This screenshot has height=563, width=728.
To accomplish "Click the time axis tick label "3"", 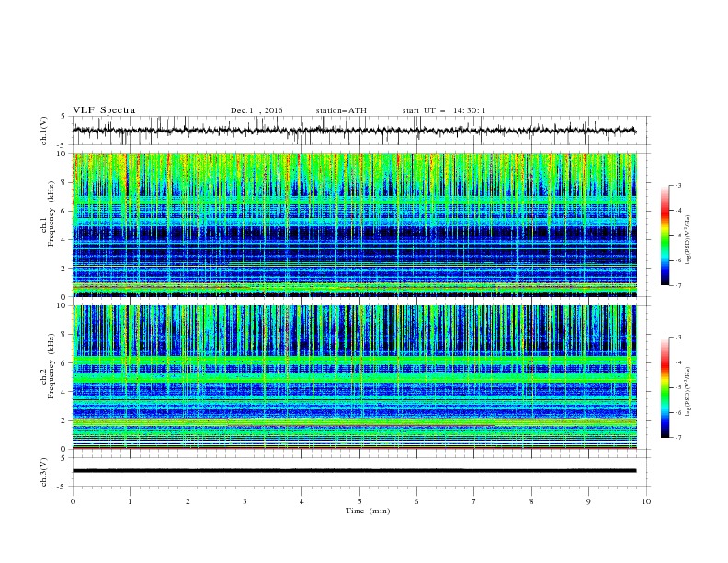I will tap(245, 501).
